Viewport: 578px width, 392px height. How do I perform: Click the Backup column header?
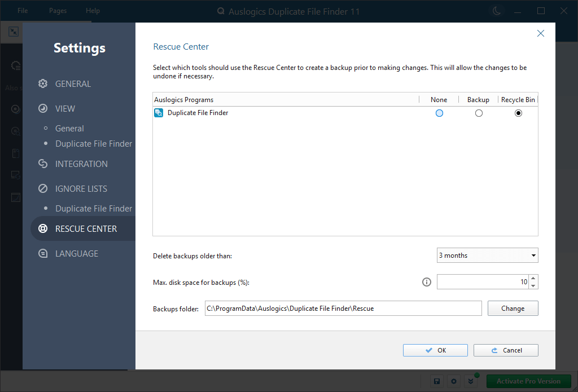(478, 99)
